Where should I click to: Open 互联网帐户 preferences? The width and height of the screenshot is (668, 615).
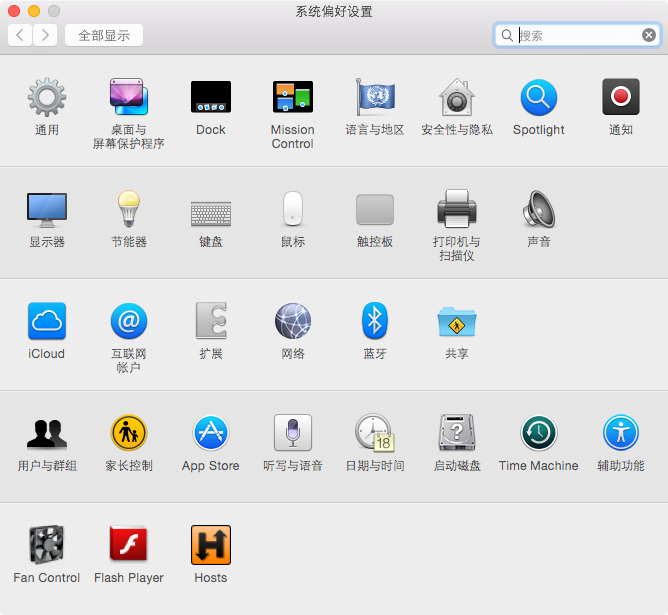[129, 321]
